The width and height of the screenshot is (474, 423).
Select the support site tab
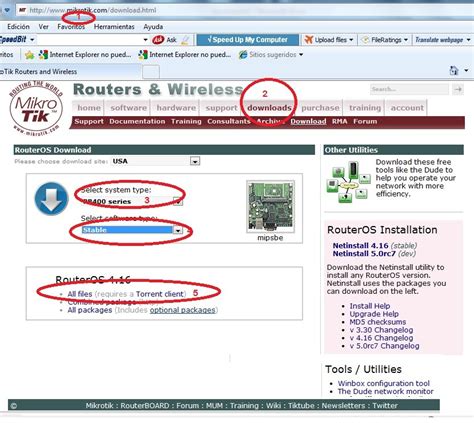[x=221, y=108]
